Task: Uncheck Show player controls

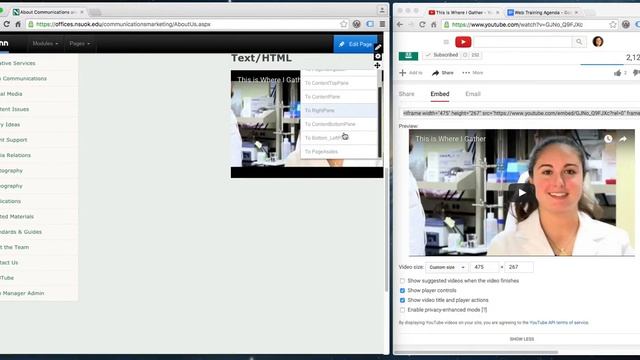Action: [x=402, y=291]
